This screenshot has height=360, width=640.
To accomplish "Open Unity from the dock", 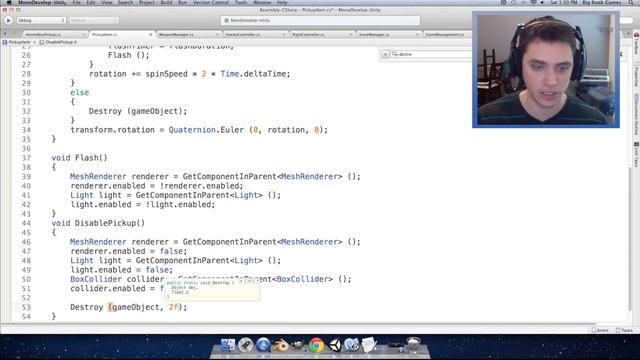I will point(334,345).
